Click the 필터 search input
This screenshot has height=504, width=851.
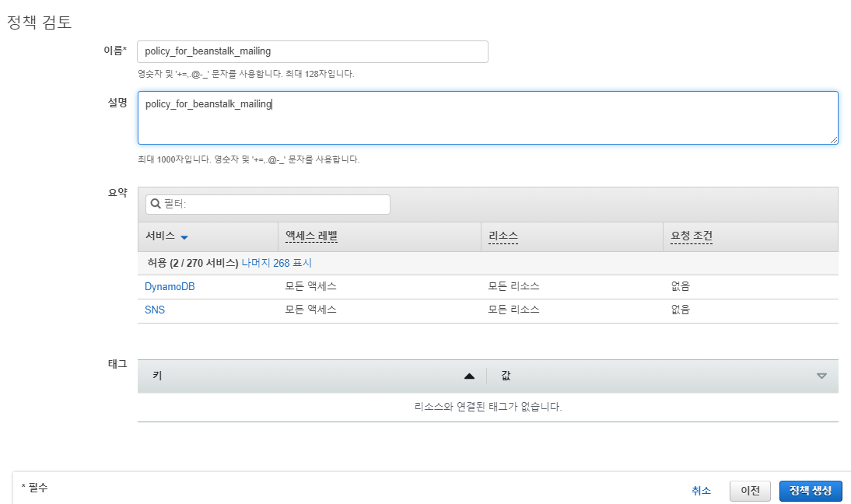coord(268,204)
